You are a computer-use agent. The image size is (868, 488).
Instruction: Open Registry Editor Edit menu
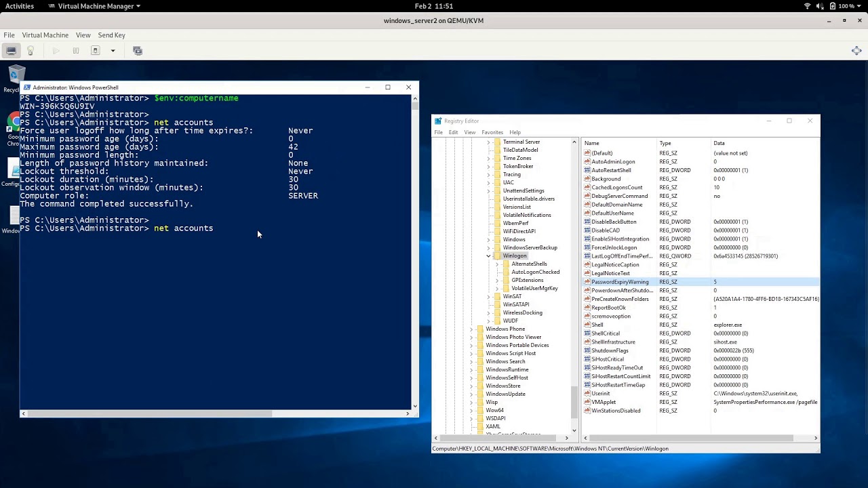click(x=453, y=132)
